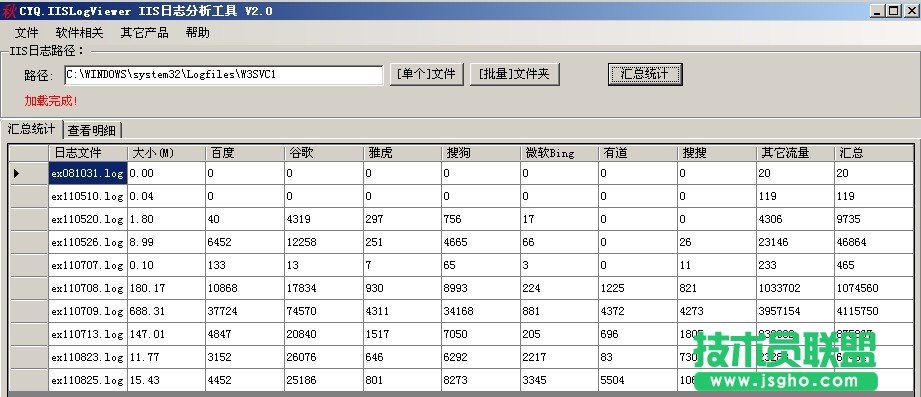921x397 pixels.
Task: Click the 汇总 column header
Action: (874, 153)
